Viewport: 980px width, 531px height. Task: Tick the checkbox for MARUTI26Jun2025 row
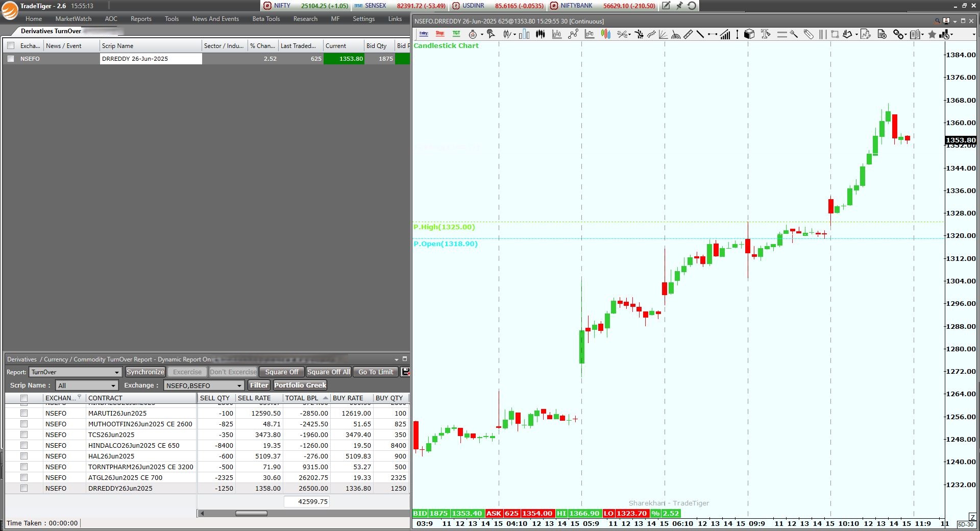click(23, 413)
